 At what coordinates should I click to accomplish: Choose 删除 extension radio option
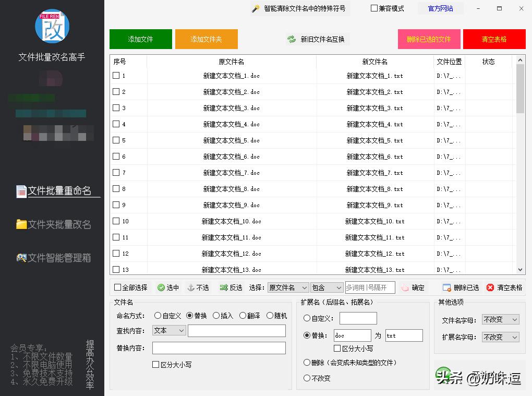tap(307, 363)
